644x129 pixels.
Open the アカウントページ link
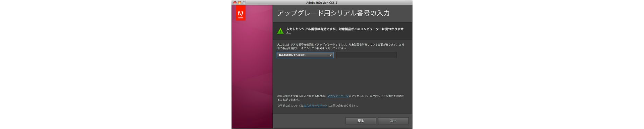[x=338, y=96]
